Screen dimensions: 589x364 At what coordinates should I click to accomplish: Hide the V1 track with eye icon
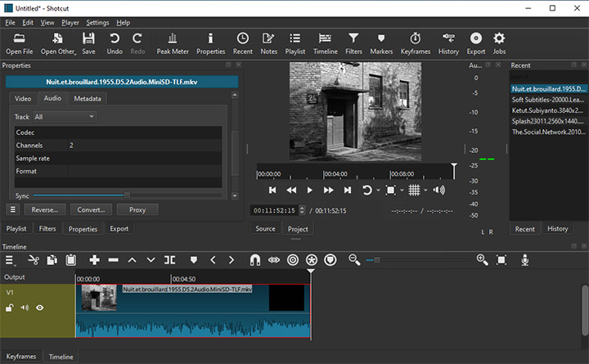point(39,308)
